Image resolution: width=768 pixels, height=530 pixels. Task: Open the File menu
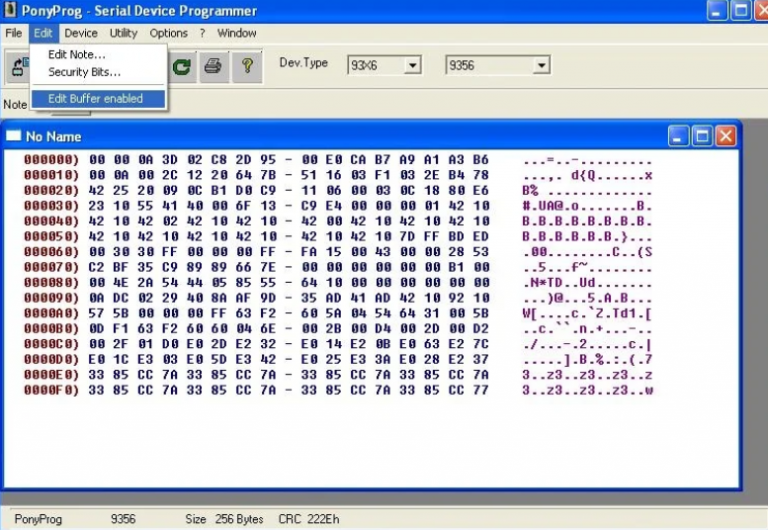14,33
